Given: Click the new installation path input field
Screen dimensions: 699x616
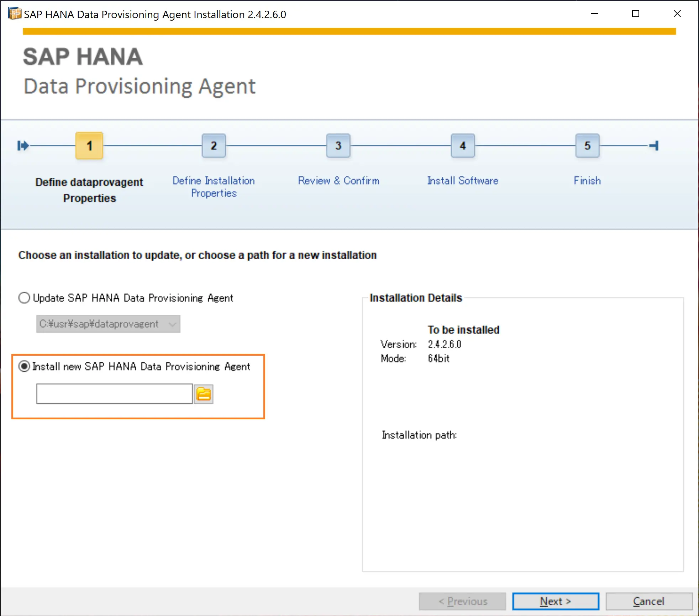Looking at the screenshot, I should 114,394.
